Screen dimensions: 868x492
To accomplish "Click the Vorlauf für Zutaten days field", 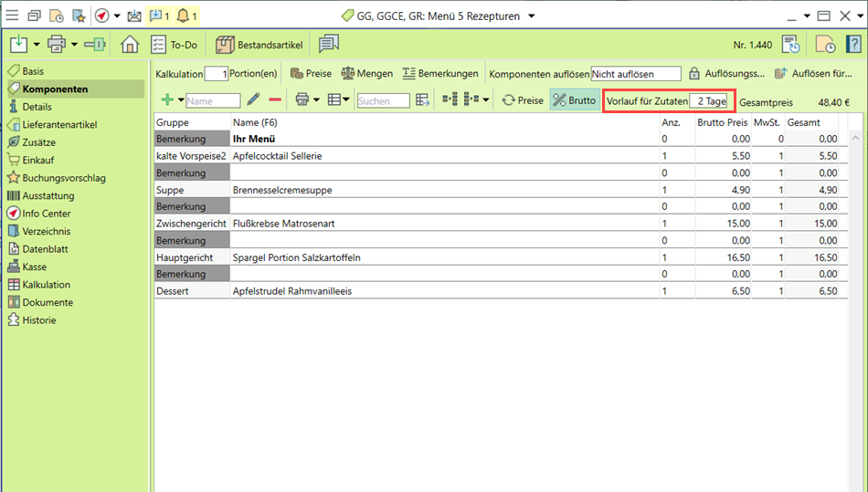I will [709, 100].
